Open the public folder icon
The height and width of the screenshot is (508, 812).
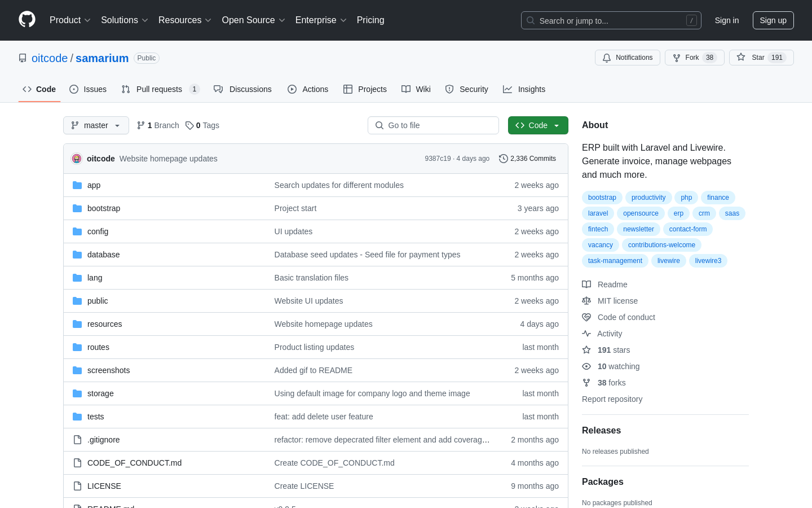(77, 301)
